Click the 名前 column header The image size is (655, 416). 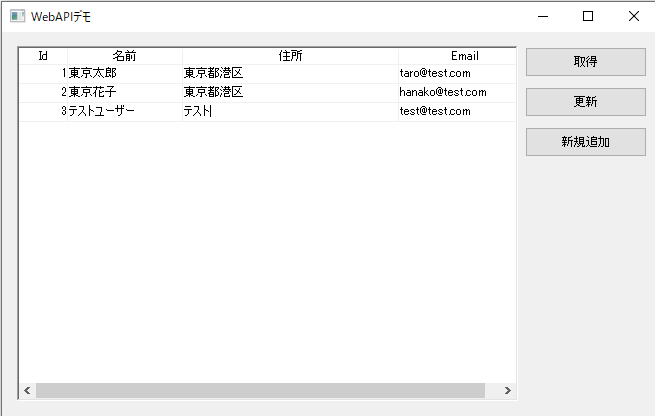click(125, 56)
